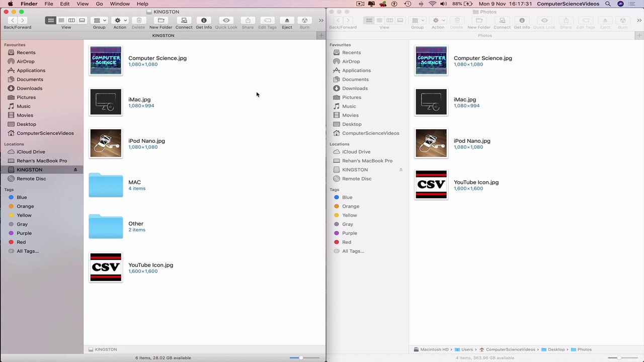This screenshot has width=644, height=362.
Task: Open the Window menu
Action: tap(120, 4)
